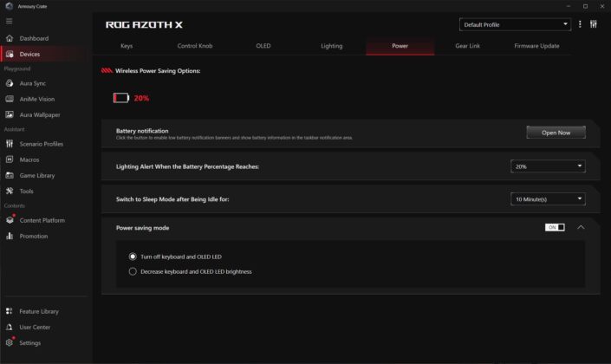Click the Power saving mode label
Screen dimensions: 611x364
tap(143, 228)
